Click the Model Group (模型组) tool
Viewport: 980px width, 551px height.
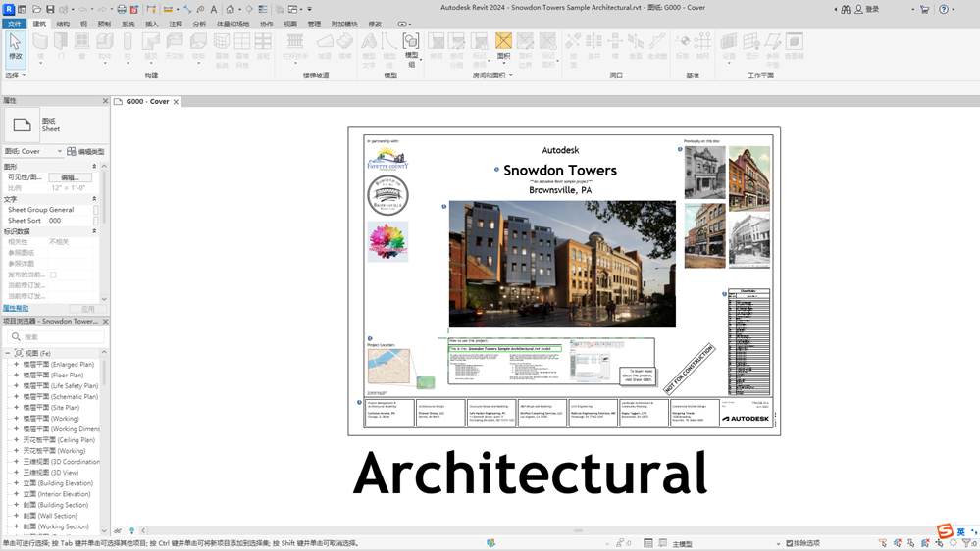point(411,51)
